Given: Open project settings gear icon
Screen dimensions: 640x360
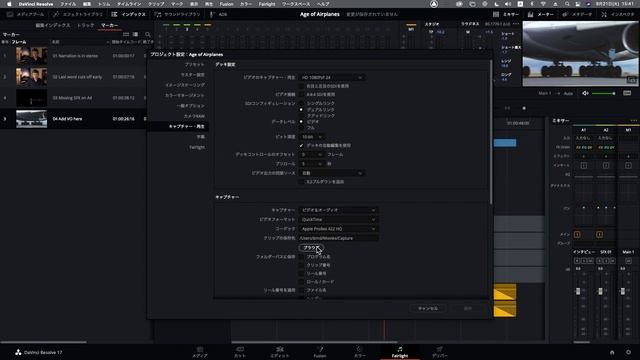Looking at the screenshot, I should pyautogui.click(x=629, y=352).
